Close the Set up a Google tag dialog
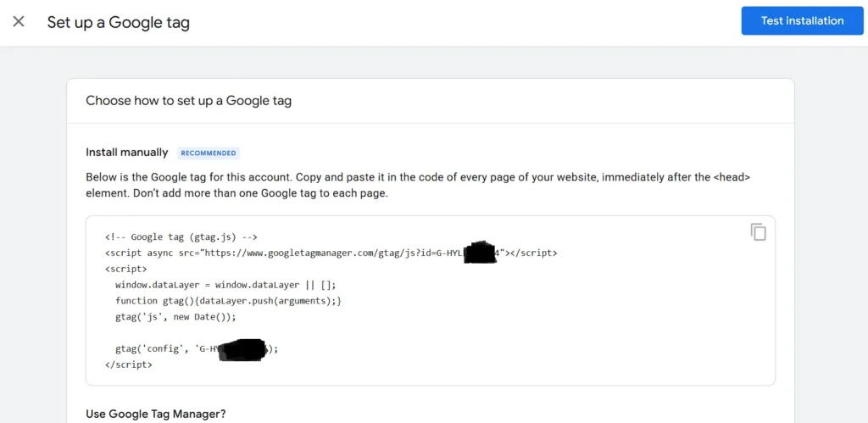Image resolution: width=868 pixels, height=423 pixels. [x=19, y=21]
